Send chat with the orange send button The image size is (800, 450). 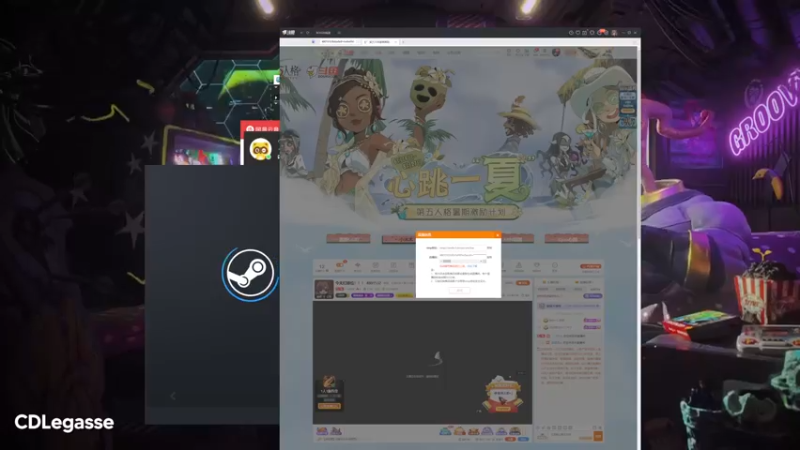(x=598, y=436)
